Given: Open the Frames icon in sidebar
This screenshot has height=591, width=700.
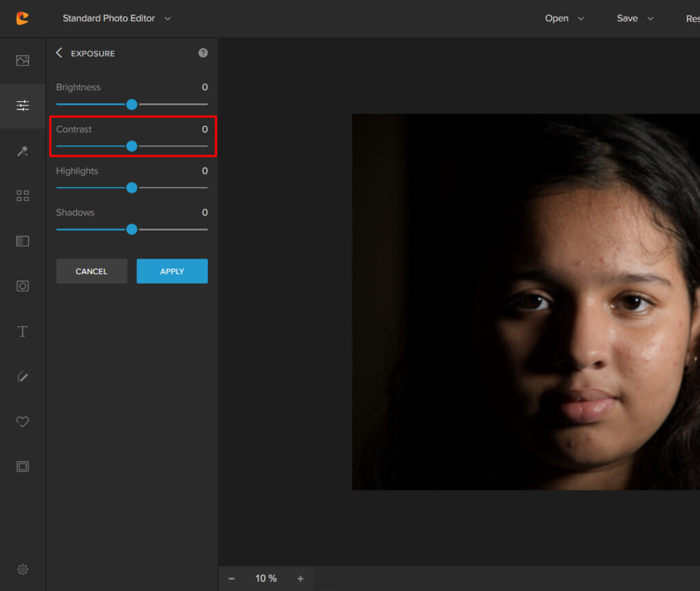Looking at the screenshot, I should (23, 467).
